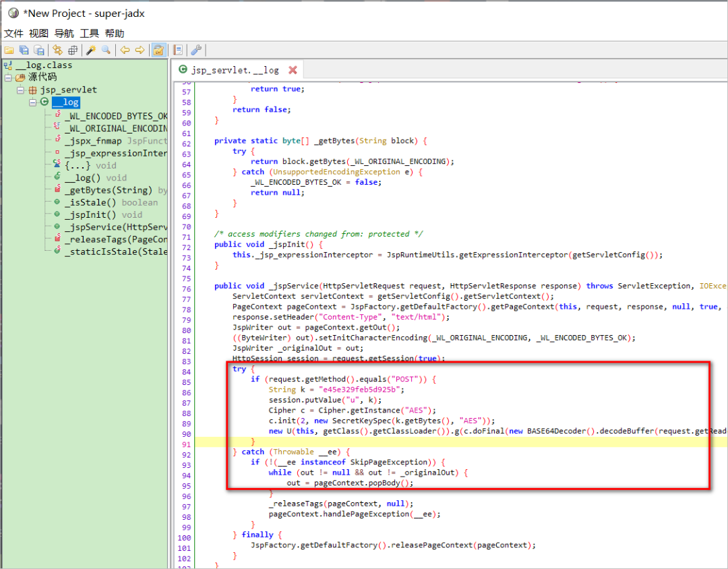This screenshot has height=569, width=728.
Task: Open text search with the wand icon
Action: tap(90, 50)
